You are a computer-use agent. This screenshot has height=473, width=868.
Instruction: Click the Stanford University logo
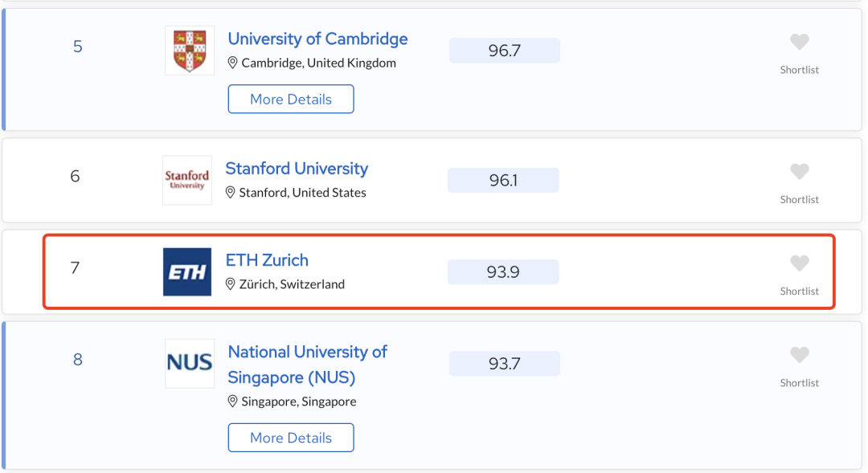[x=187, y=180]
